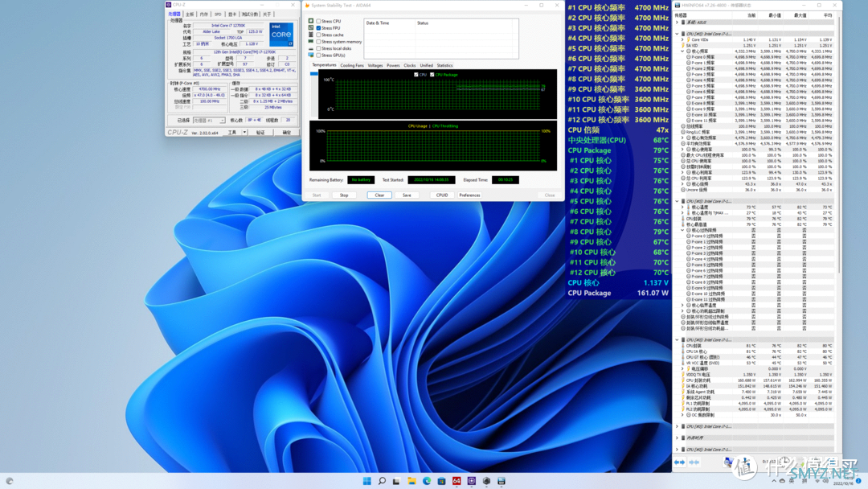Switch to Cooling Fans tab
Viewport: 868px width, 489px height.
[x=352, y=65]
